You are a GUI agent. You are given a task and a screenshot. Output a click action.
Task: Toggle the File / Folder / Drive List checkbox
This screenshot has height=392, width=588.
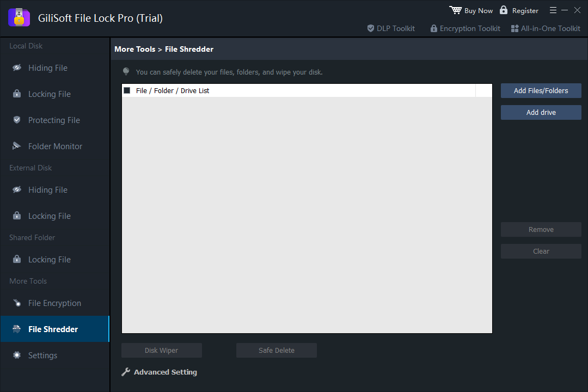pyautogui.click(x=127, y=90)
